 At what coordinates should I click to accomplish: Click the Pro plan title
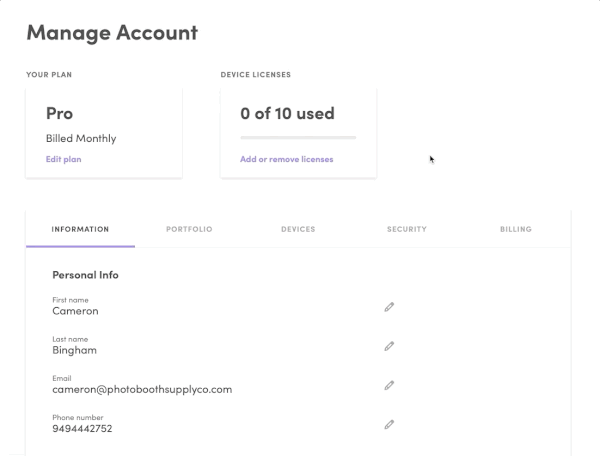coord(60,113)
